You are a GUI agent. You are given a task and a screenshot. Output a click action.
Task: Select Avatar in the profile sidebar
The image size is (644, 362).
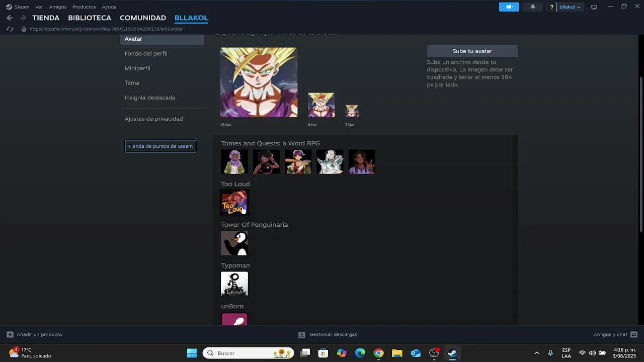coord(163,39)
